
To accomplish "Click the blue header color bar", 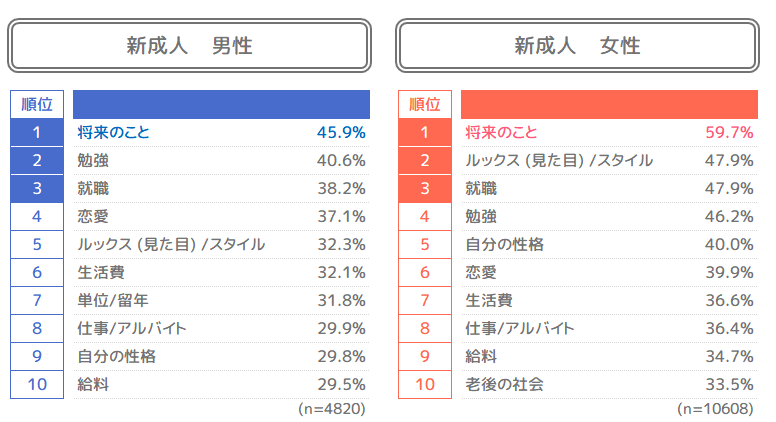I will [221, 104].
